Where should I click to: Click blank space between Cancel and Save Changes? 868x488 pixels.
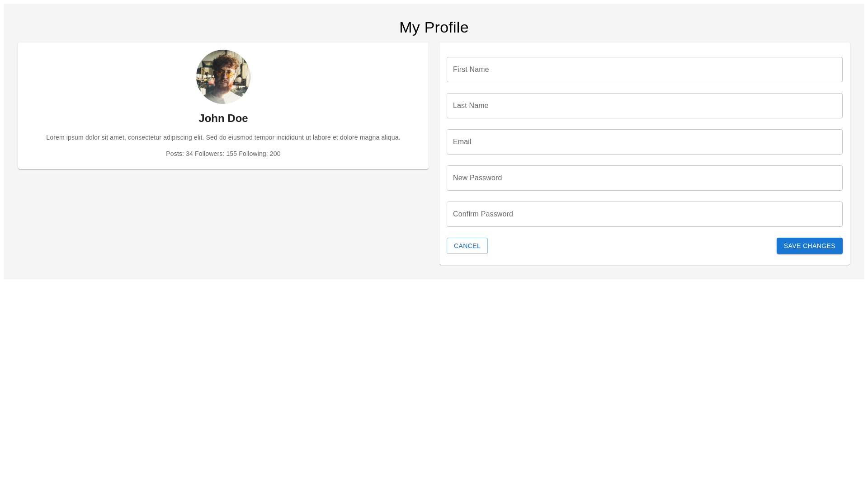(x=633, y=246)
